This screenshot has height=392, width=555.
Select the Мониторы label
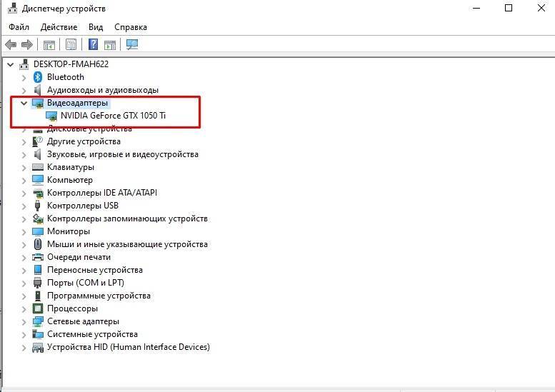click(69, 231)
